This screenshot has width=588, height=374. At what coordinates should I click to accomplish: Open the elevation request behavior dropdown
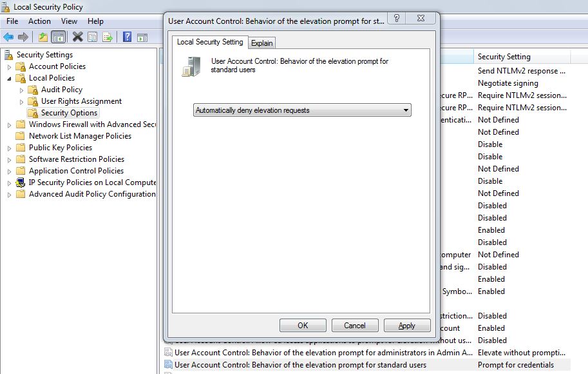pos(302,110)
